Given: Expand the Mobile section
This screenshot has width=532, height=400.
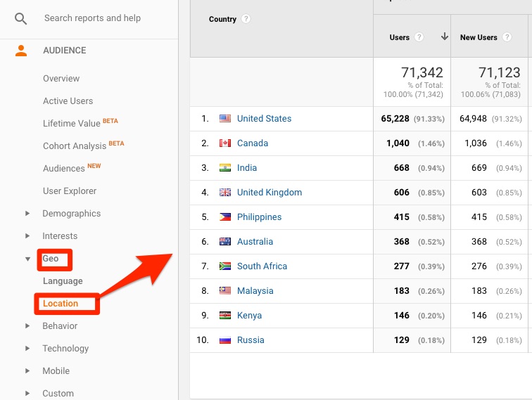Looking at the screenshot, I should click(x=27, y=371).
